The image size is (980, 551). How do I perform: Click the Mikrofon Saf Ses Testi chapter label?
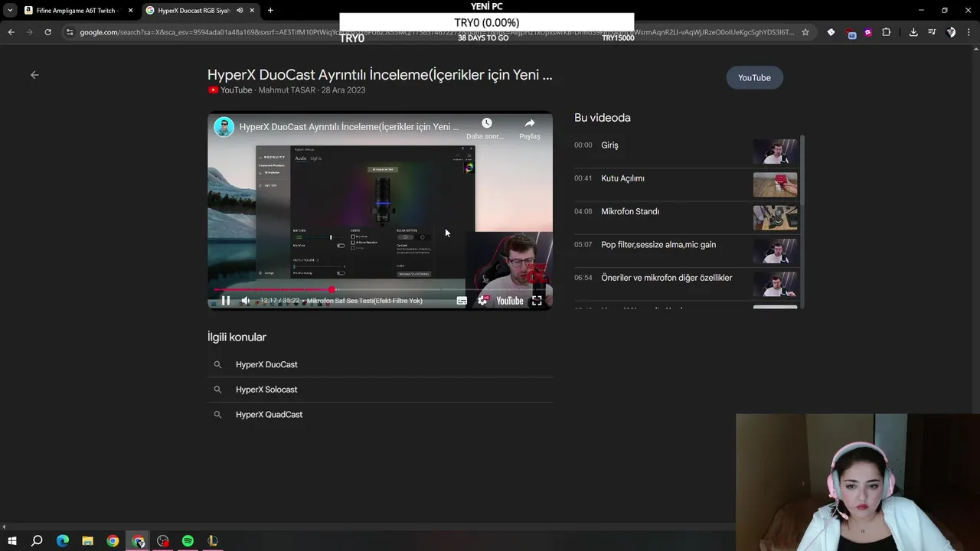364,301
